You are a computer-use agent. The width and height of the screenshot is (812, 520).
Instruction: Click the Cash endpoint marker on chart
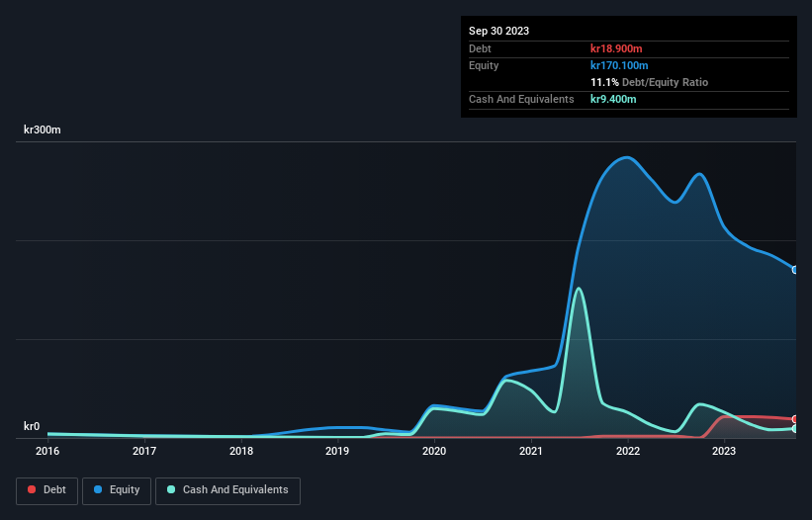point(795,428)
